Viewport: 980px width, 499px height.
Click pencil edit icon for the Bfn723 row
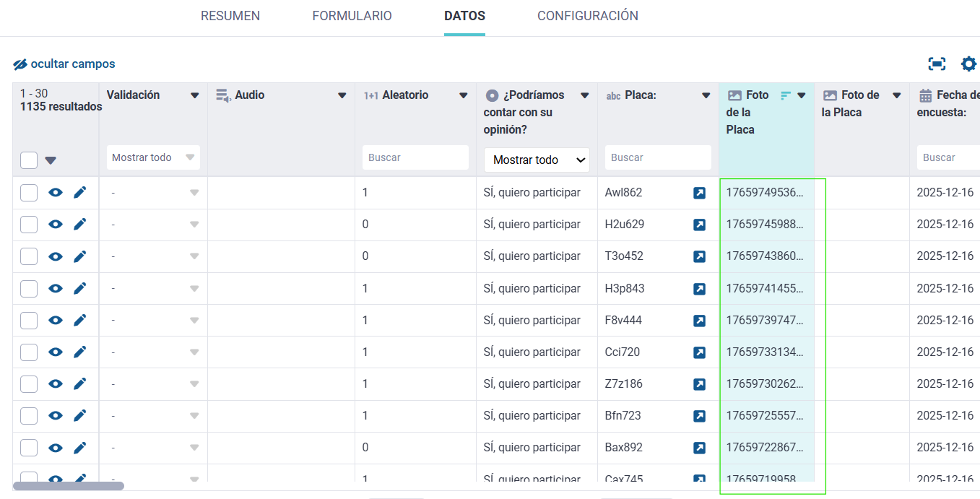click(x=80, y=416)
